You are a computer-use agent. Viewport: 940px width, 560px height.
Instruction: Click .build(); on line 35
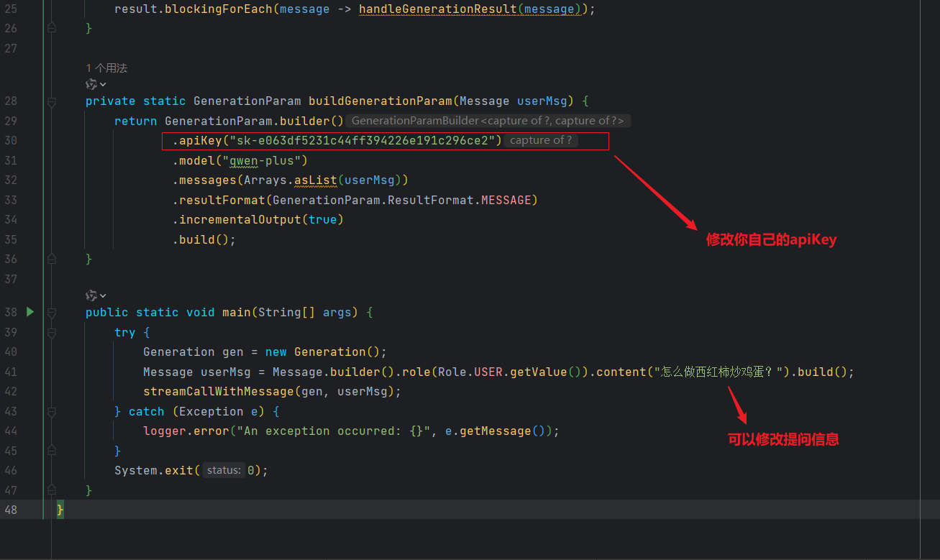pyautogui.click(x=204, y=239)
